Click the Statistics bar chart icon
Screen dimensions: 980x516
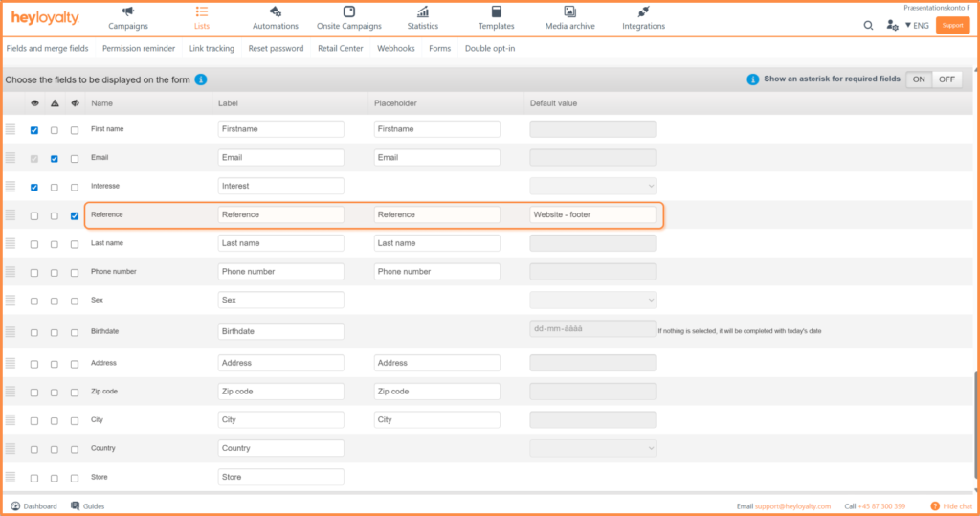(422, 11)
